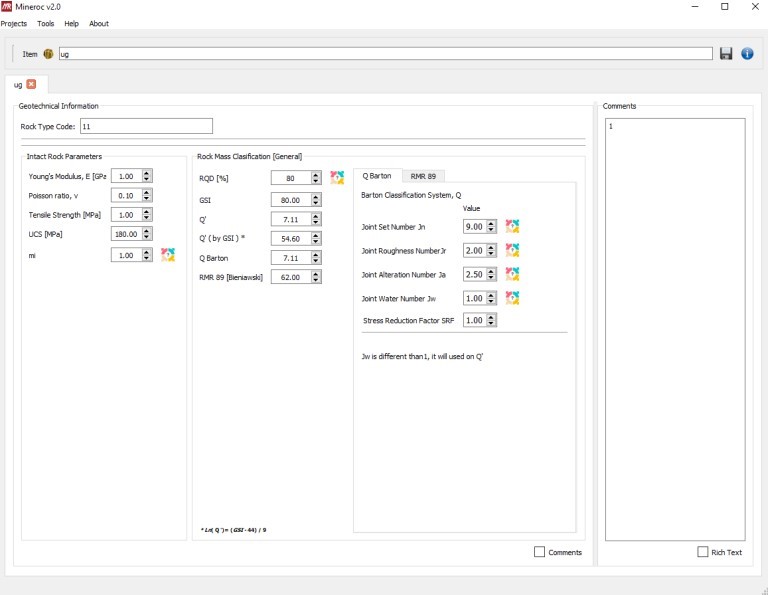
Task: Click the Q' (by GSI) value field
Action: pos(291,239)
